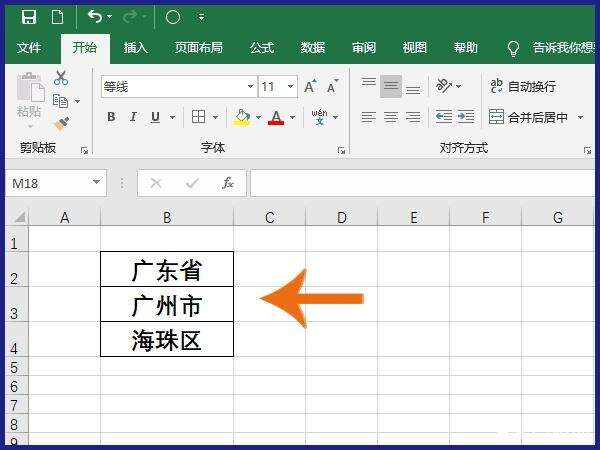The image size is (600, 450).
Task: Select cell containing 海珠区
Action: point(167,339)
